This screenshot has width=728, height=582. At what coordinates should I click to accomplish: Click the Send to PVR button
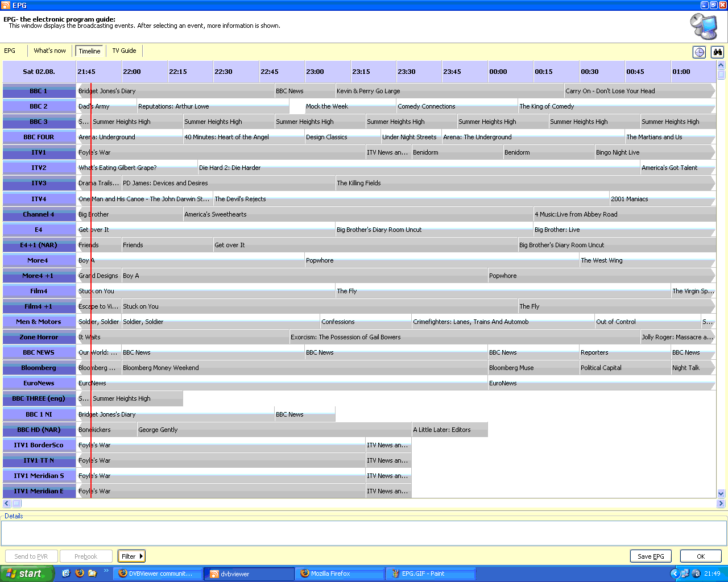coord(31,556)
